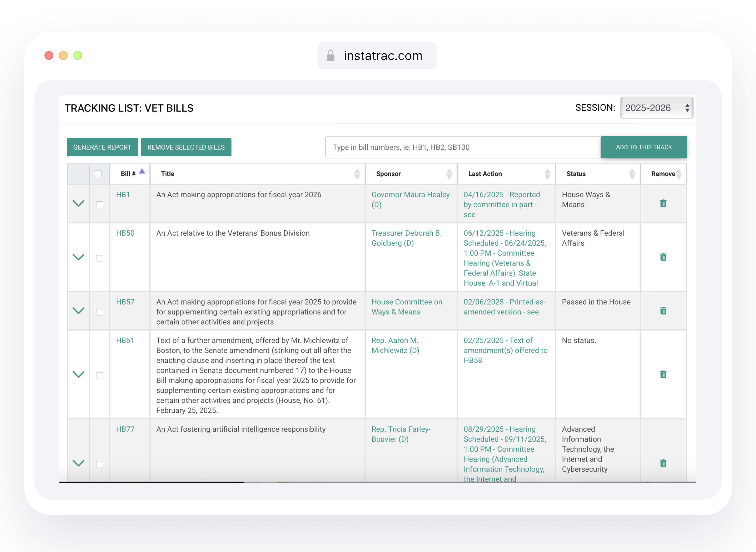Remove HB50 via the trash icon

(x=663, y=257)
